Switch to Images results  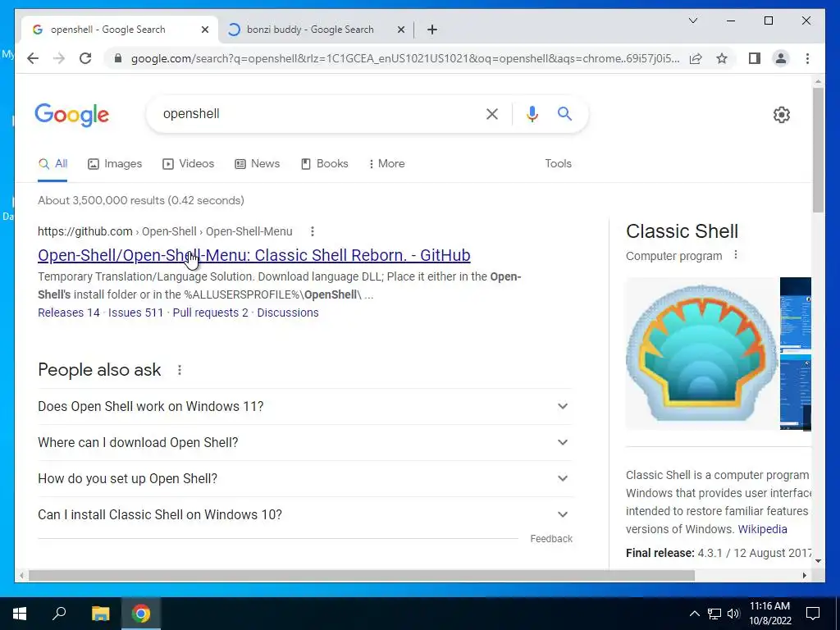coord(115,164)
